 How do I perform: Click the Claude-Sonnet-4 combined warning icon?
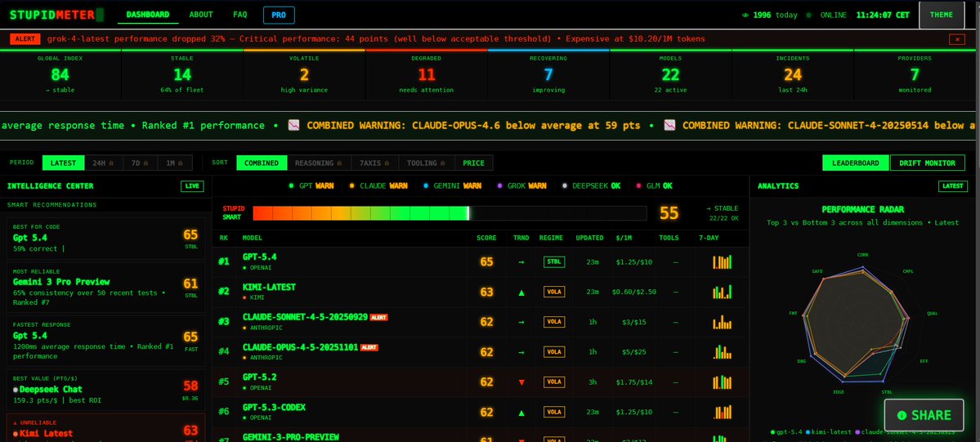[x=669, y=125]
